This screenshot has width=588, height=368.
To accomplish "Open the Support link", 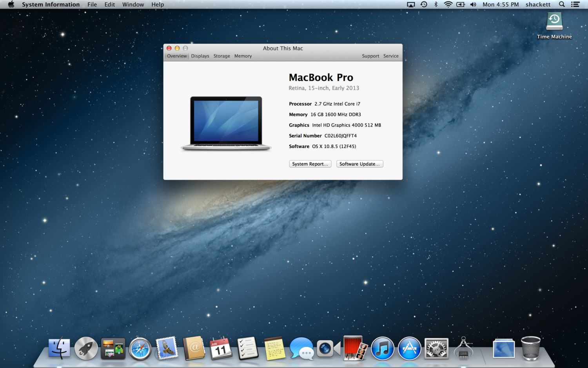I will [370, 56].
